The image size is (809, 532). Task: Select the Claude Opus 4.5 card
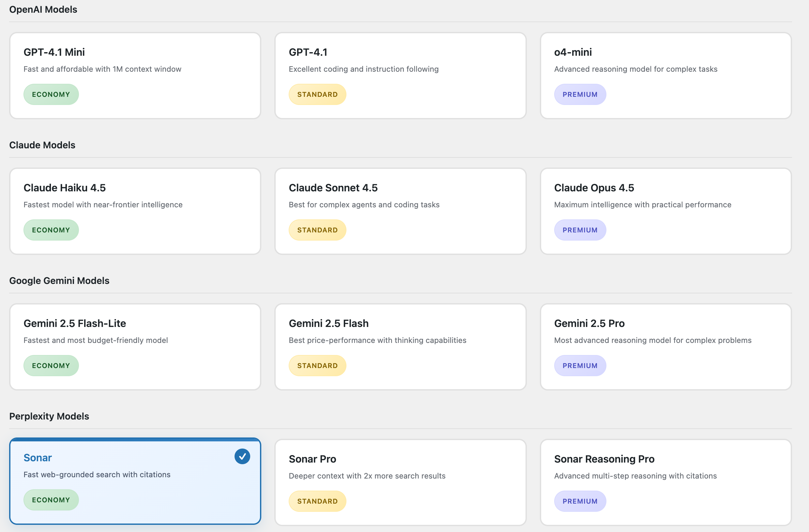click(665, 211)
